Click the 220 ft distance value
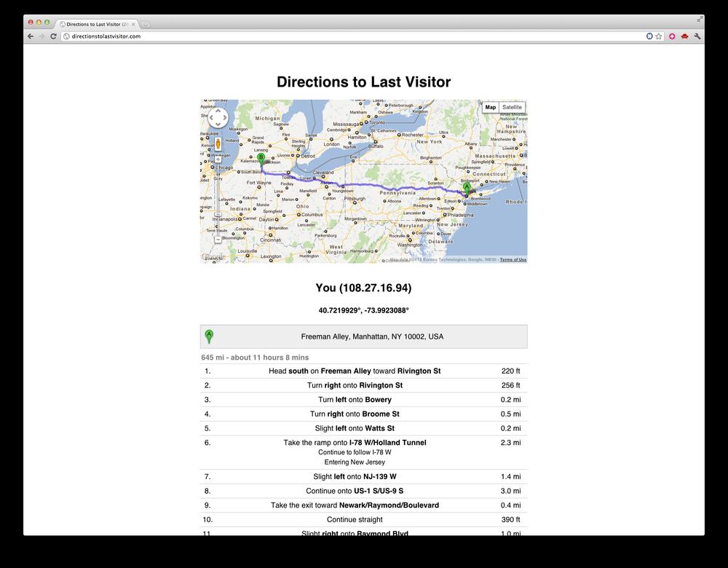 point(511,371)
